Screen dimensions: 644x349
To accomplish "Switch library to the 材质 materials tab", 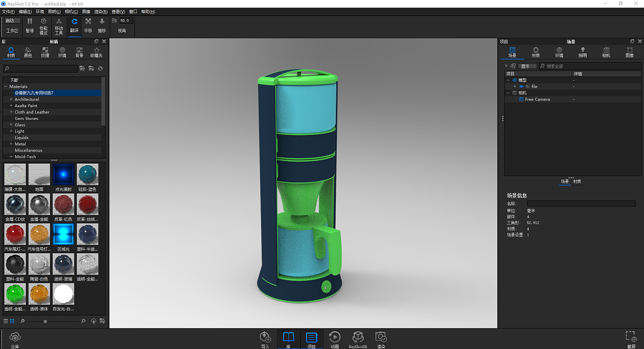I will pyautogui.click(x=11, y=52).
